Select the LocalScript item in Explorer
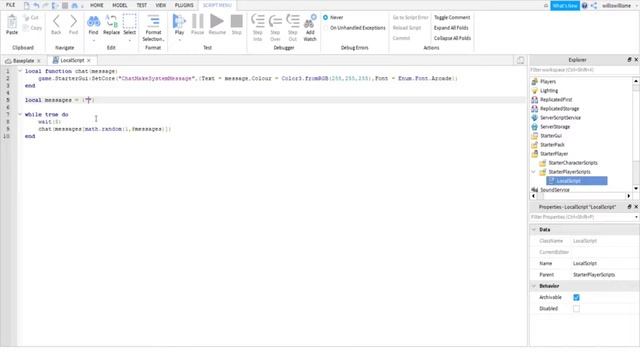The height and width of the screenshot is (360, 640). click(577, 181)
